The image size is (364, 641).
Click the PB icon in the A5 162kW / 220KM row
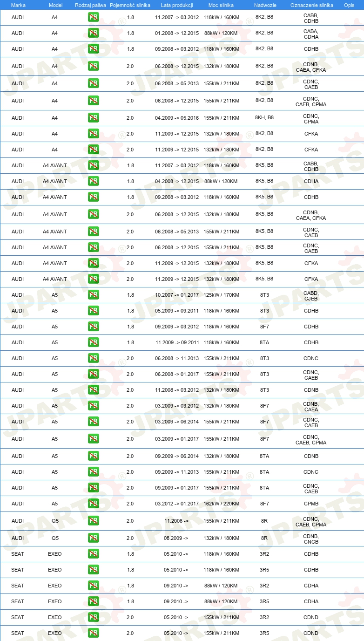[x=94, y=504]
